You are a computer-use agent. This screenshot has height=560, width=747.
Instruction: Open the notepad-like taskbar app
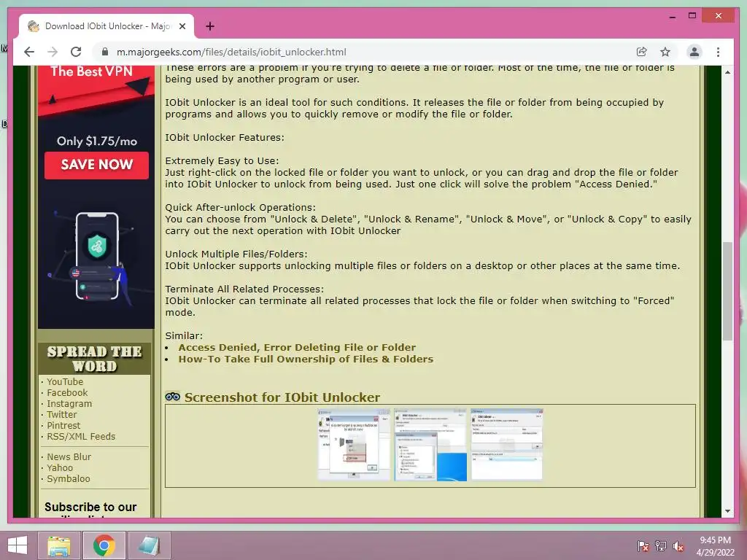coord(149,545)
